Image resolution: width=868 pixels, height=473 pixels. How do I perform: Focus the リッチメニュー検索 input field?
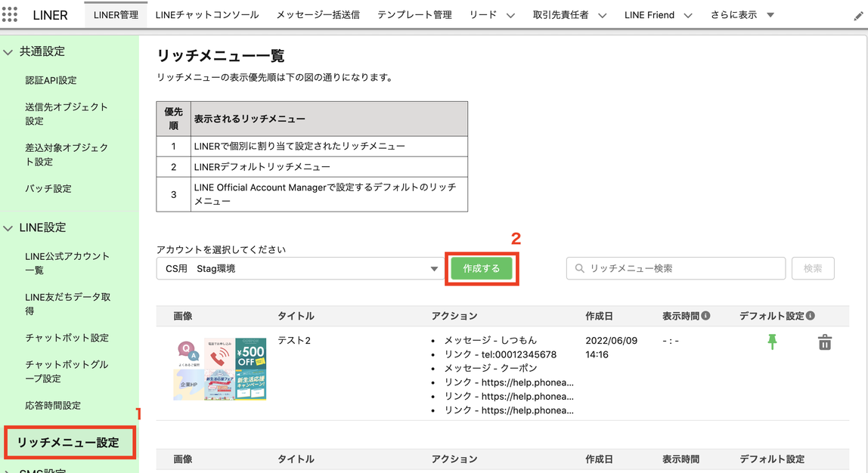pos(676,268)
